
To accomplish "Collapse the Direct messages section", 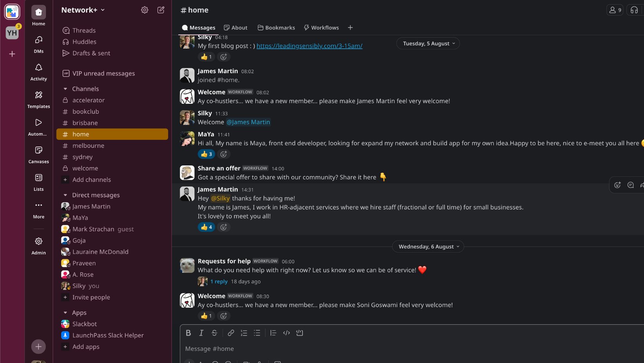I will point(66,195).
